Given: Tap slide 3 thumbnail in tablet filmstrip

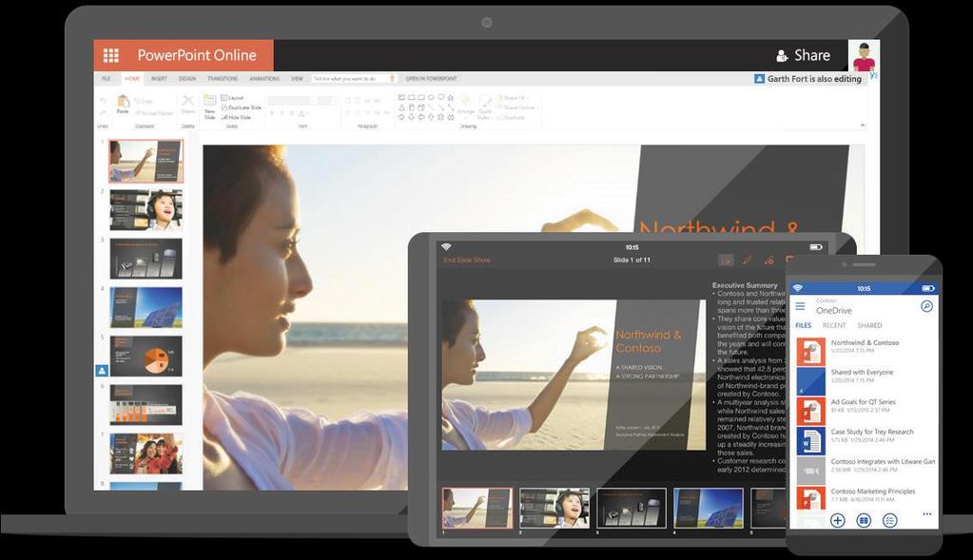Looking at the screenshot, I should coord(632,508).
